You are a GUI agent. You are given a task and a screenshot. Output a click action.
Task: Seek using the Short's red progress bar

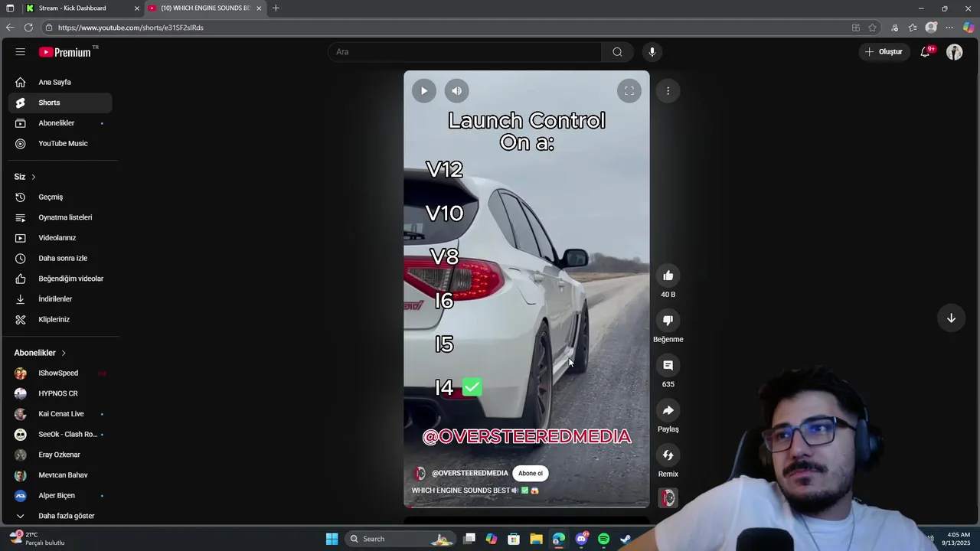527,507
